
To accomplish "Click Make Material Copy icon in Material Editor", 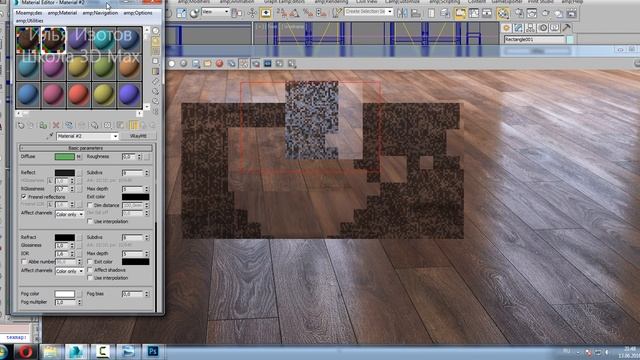I will tap(69, 125).
